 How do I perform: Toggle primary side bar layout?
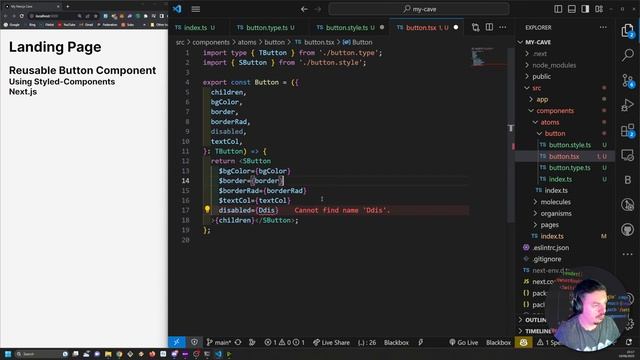tap(558, 9)
